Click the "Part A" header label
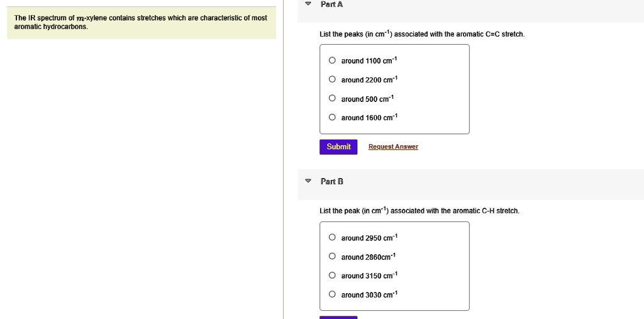 click(x=331, y=4)
